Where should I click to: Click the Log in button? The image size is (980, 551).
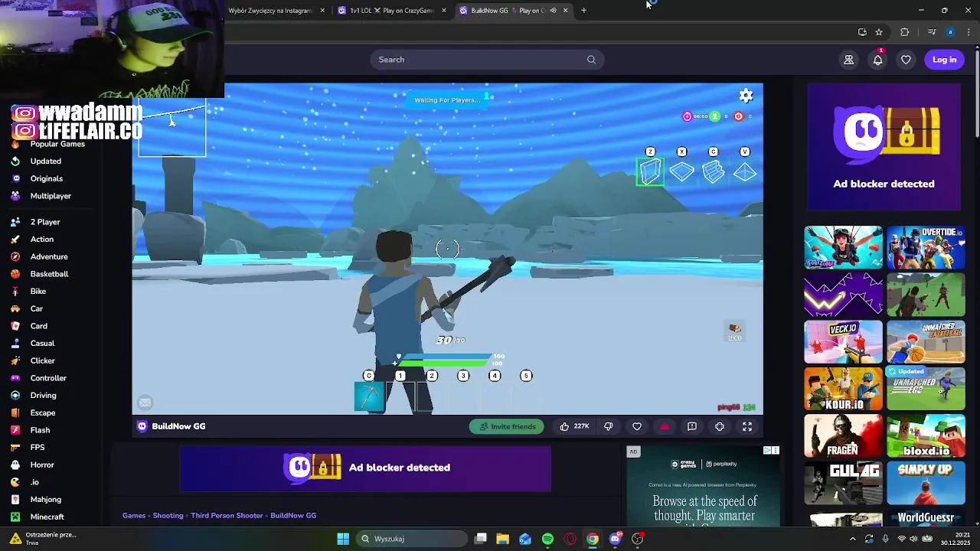pos(944,60)
